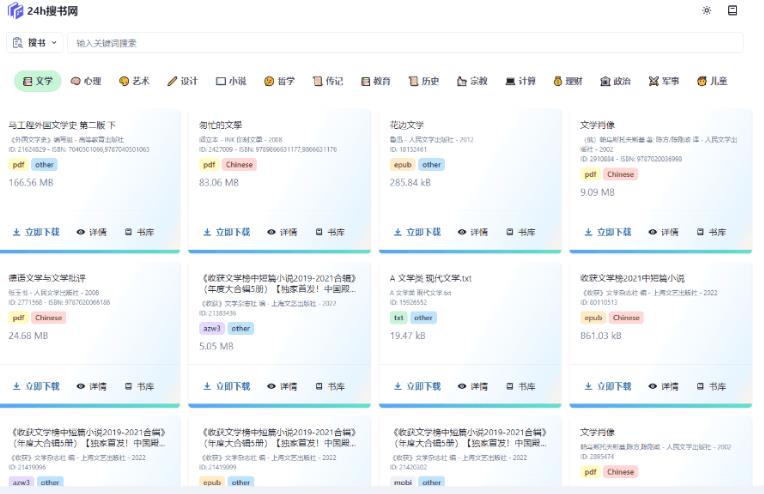Choose the 教育 category
This screenshot has height=494, width=764.
[x=376, y=81]
